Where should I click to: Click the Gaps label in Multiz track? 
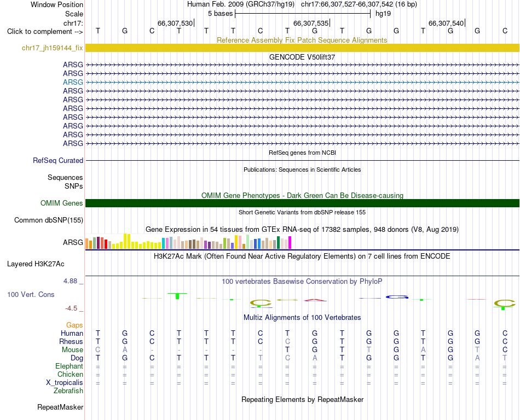coord(74,325)
